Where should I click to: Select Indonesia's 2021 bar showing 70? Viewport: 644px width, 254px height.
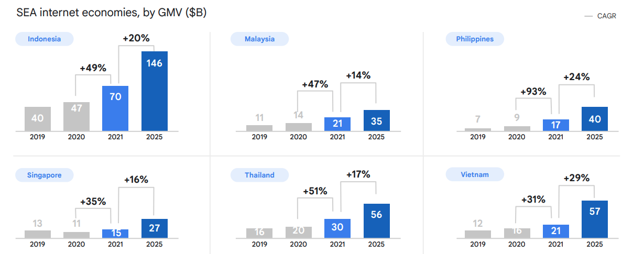click(x=115, y=108)
